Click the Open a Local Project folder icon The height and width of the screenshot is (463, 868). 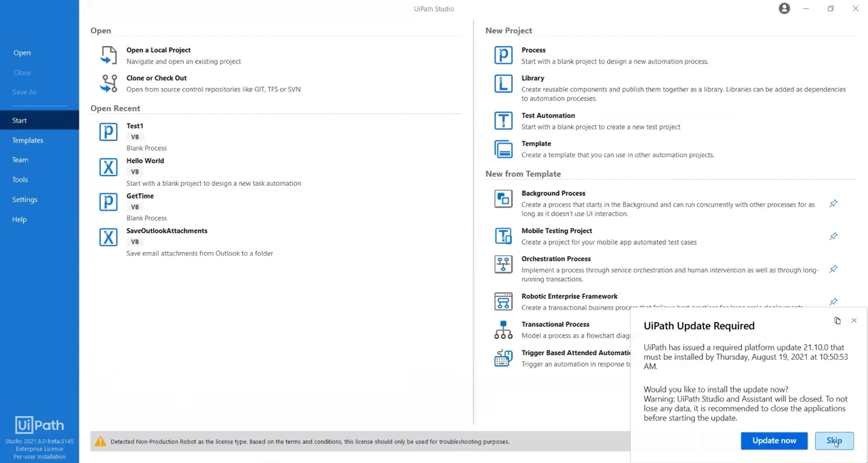[x=108, y=55]
